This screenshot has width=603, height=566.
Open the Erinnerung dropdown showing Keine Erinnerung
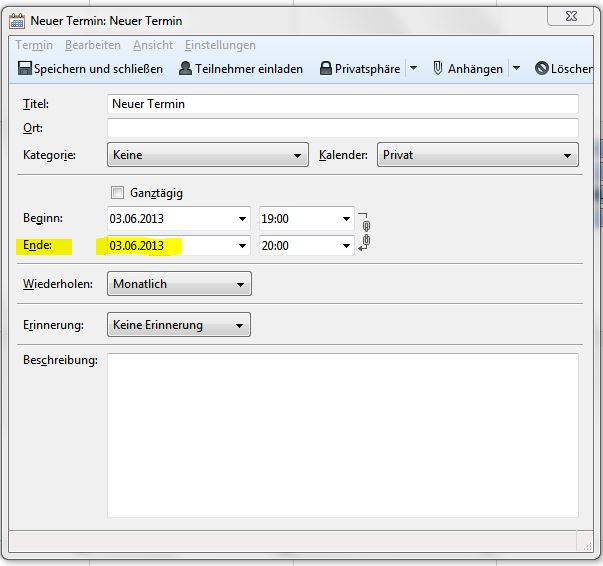tap(179, 325)
